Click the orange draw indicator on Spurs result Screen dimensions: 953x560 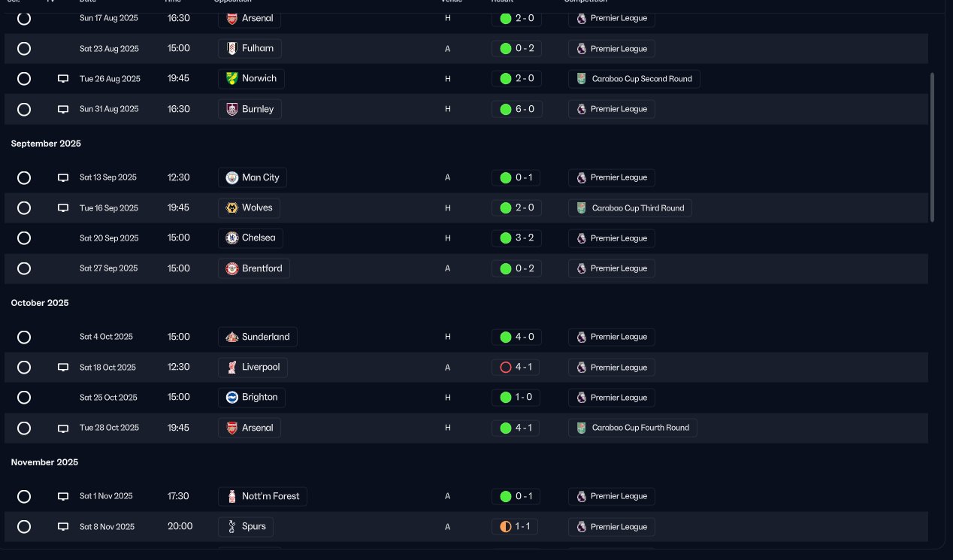(506, 527)
